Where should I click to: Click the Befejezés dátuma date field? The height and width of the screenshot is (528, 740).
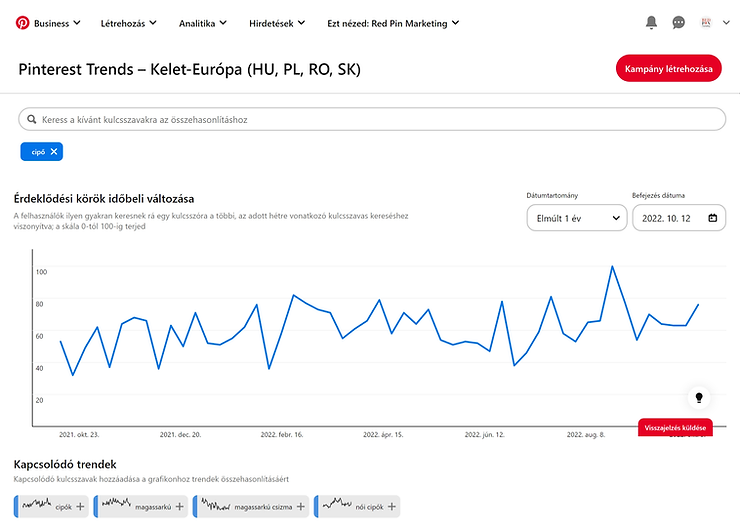click(x=679, y=218)
